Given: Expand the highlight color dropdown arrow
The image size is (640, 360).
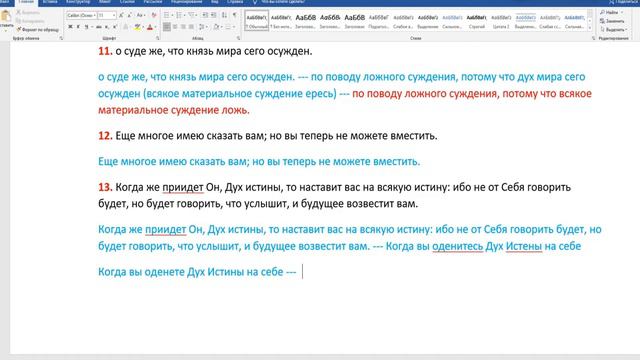Looking at the screenshot, I should (143, 27).
